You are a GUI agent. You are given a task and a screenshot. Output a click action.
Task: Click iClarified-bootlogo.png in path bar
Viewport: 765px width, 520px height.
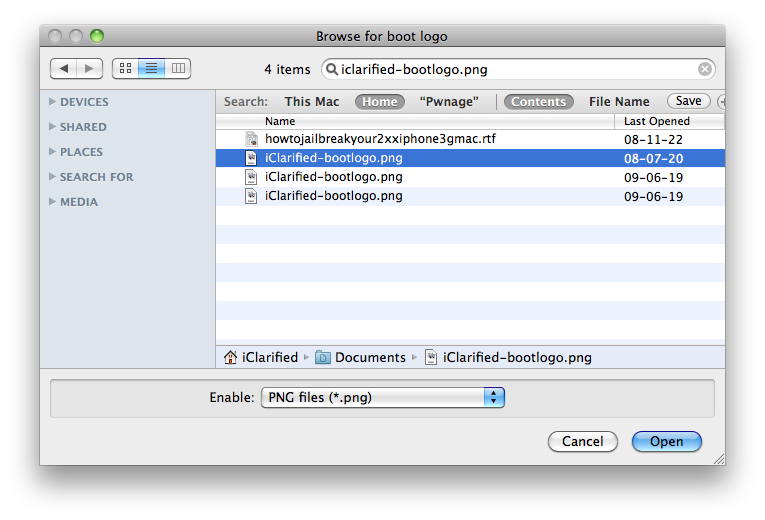coord(508,358)
